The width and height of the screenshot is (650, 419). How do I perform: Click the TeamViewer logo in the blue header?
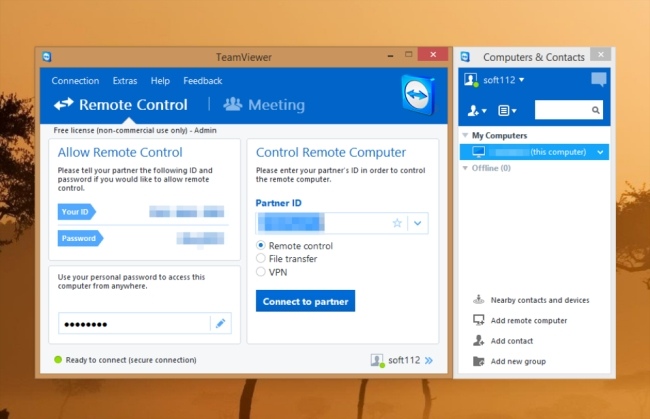[x=418, y=95]
